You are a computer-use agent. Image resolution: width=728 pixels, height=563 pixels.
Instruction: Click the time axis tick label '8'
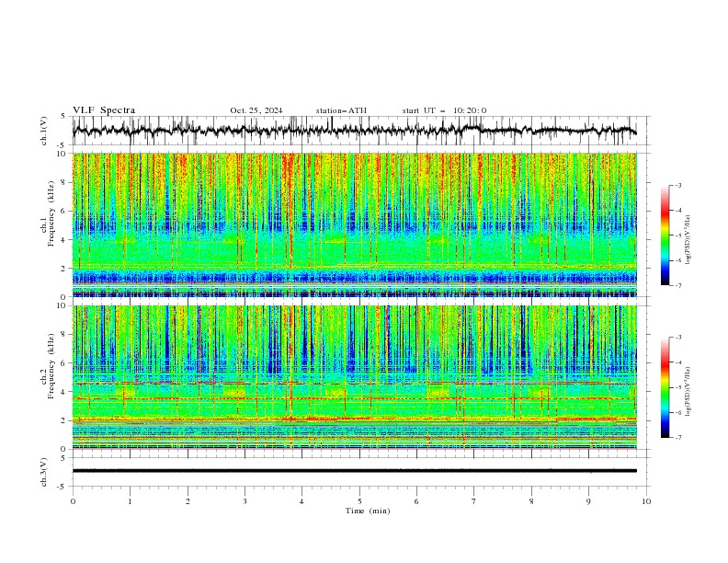tap(531, 501)
